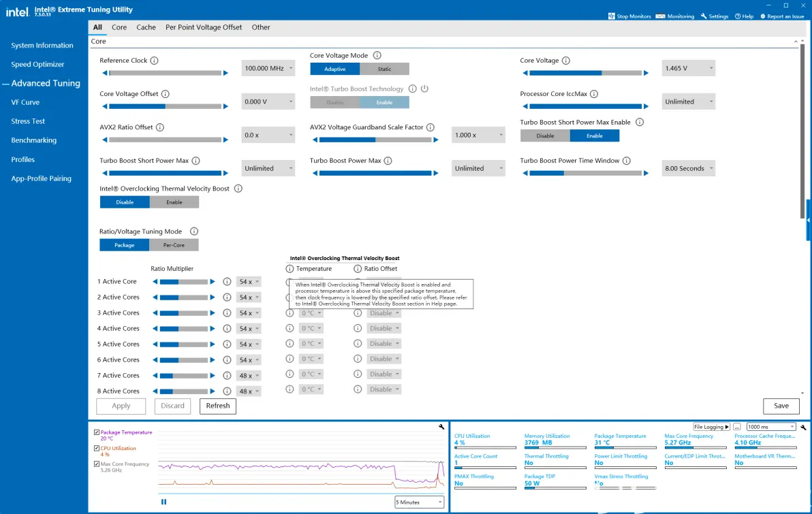The image size is (812, 514).
Task: Click the info icon in the 5 Active Cores ratio row
Action: pos(227,344)
